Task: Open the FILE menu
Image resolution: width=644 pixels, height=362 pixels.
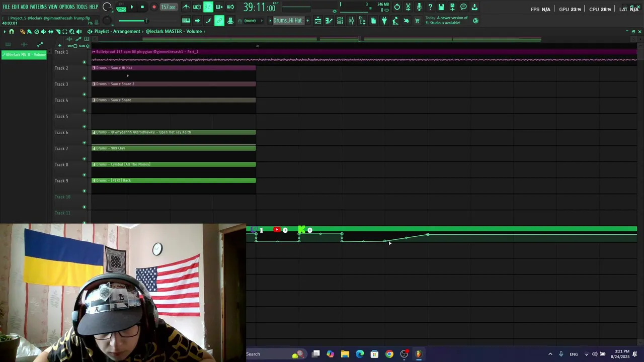Action: pos(6,7)
